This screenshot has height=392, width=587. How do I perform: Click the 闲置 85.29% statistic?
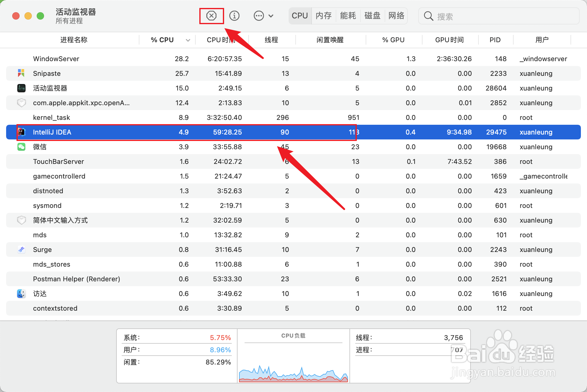click(x=177, y=362)
